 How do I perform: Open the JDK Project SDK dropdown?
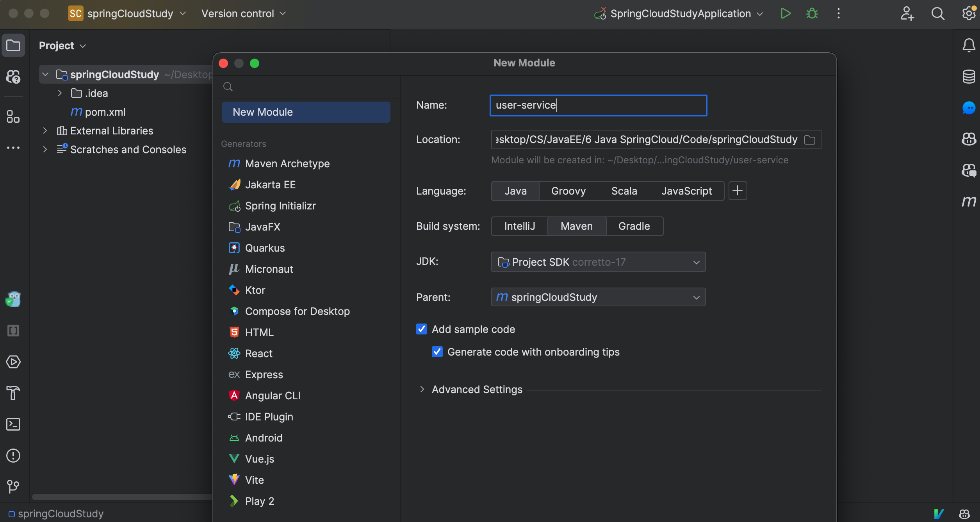598,262
